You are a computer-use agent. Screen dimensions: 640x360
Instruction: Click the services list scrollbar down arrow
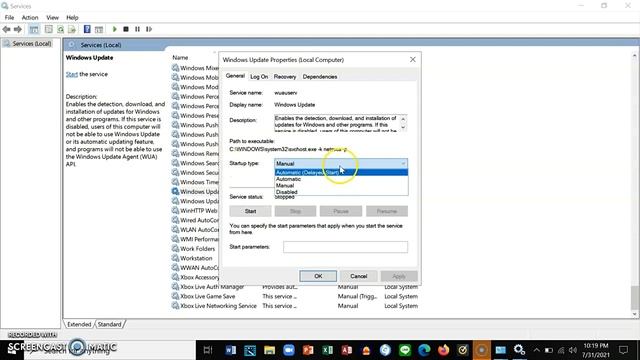tap(635, 314)
